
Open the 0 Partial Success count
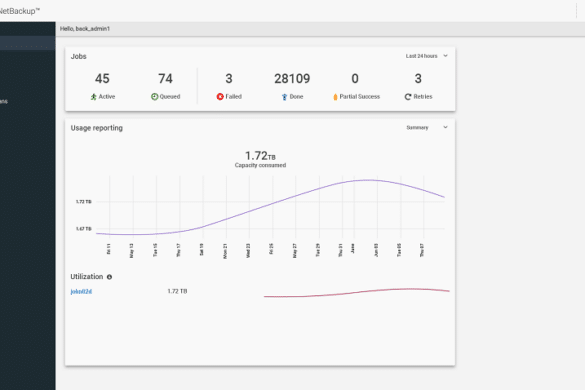click(355, 79)
